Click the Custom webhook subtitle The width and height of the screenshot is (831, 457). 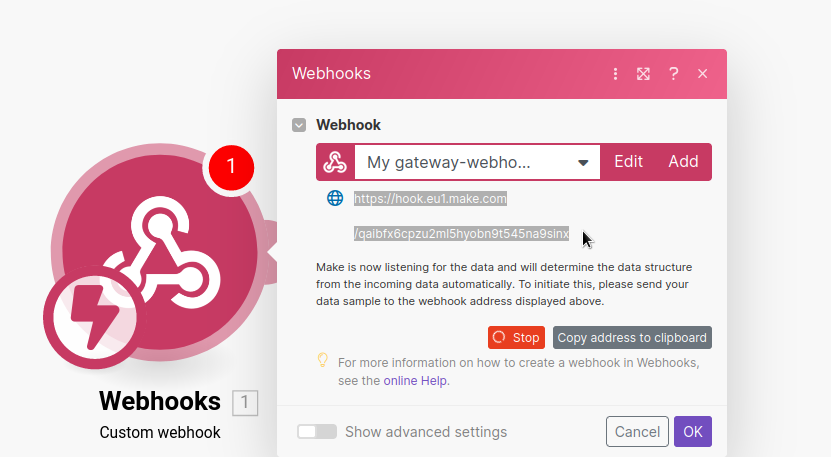pos(160,433)
